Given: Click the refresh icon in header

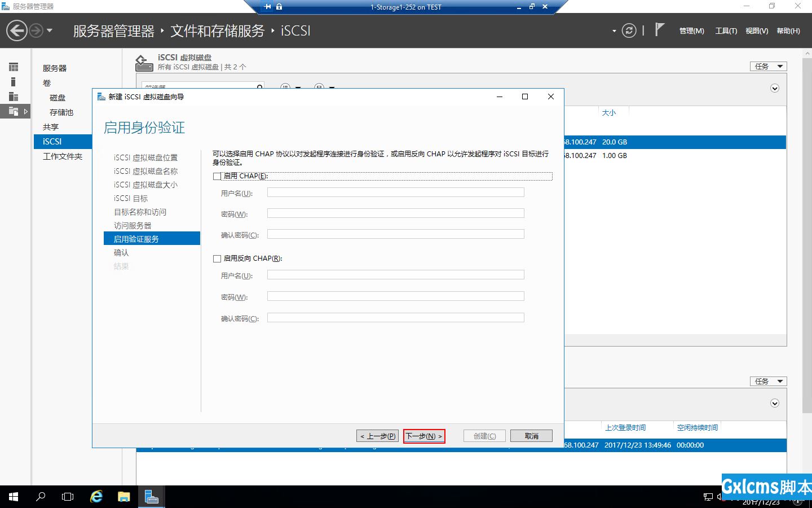Looking at the screenshot, I should tap(629, 30).
